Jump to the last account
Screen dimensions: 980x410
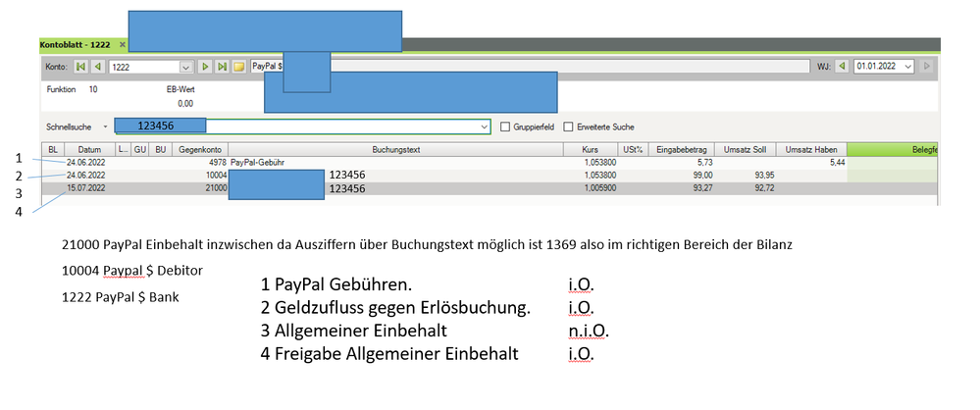pyautogui.click(x=222, y=67)
